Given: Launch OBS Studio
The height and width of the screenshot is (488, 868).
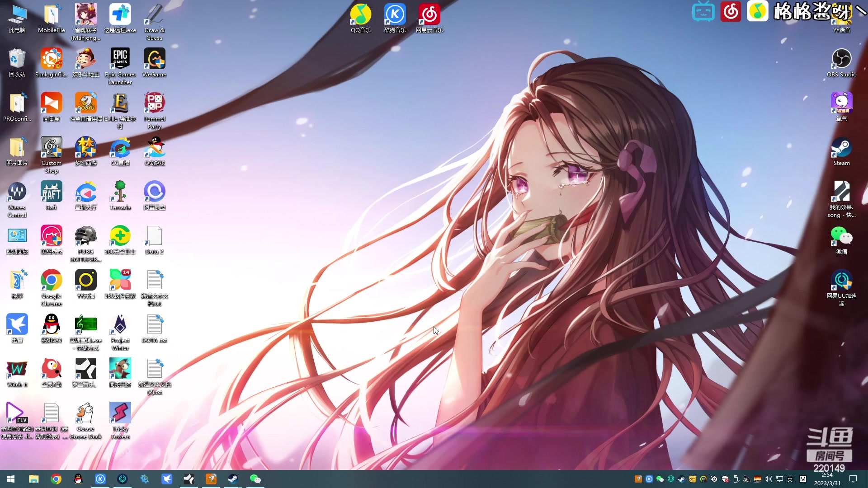Looking at the screenshot, I should pyautogui.click(x=842, y=62).
